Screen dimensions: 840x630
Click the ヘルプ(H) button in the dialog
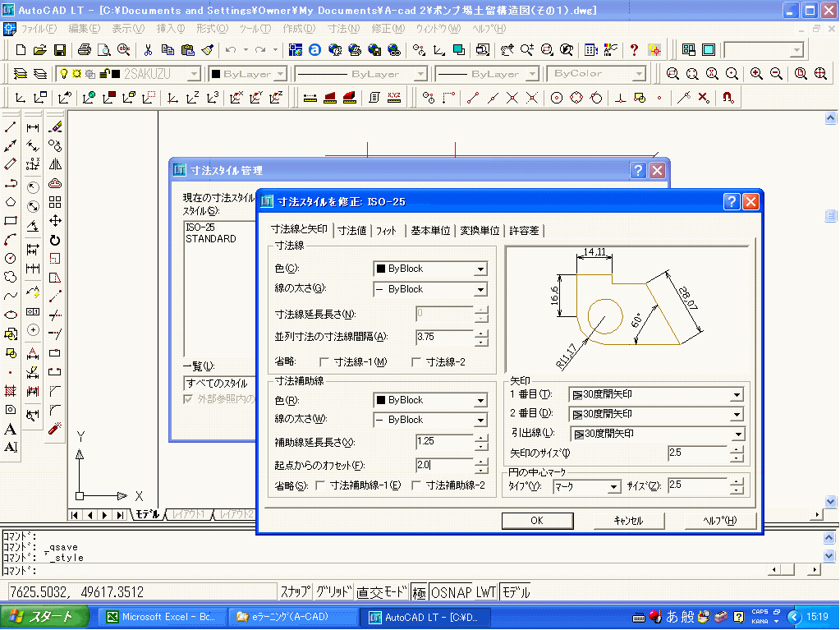(720, 521)
